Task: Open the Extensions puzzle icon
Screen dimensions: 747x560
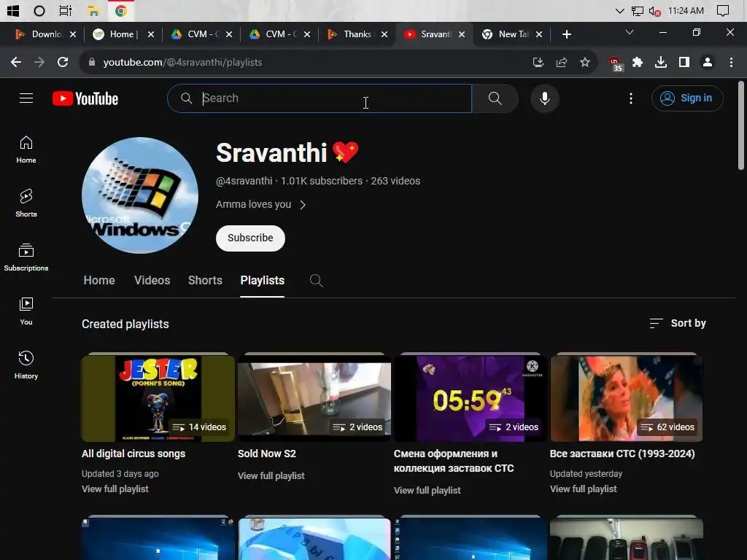Action: [x=638, y=63]
